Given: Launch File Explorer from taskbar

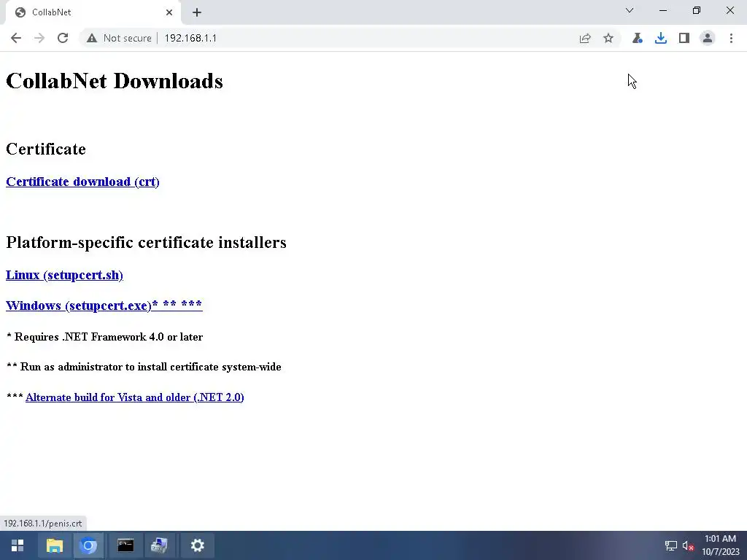Looking at the screenshot, I should (54, 545).
